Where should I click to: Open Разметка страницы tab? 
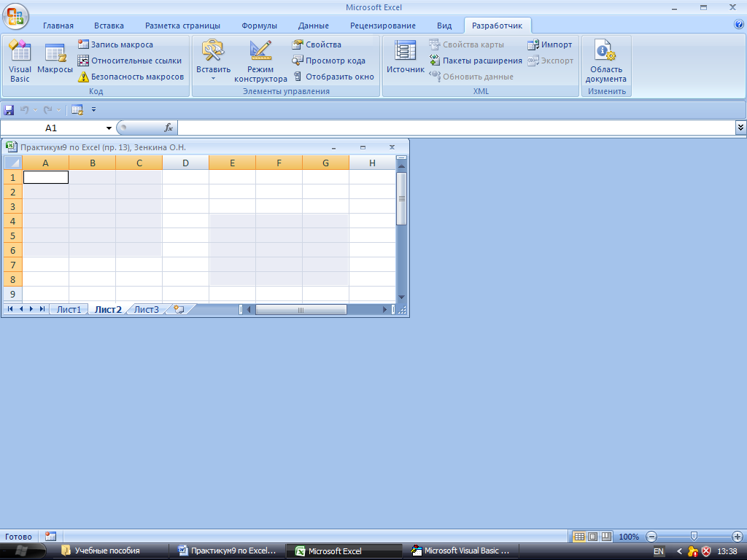(x=182, y=26)
